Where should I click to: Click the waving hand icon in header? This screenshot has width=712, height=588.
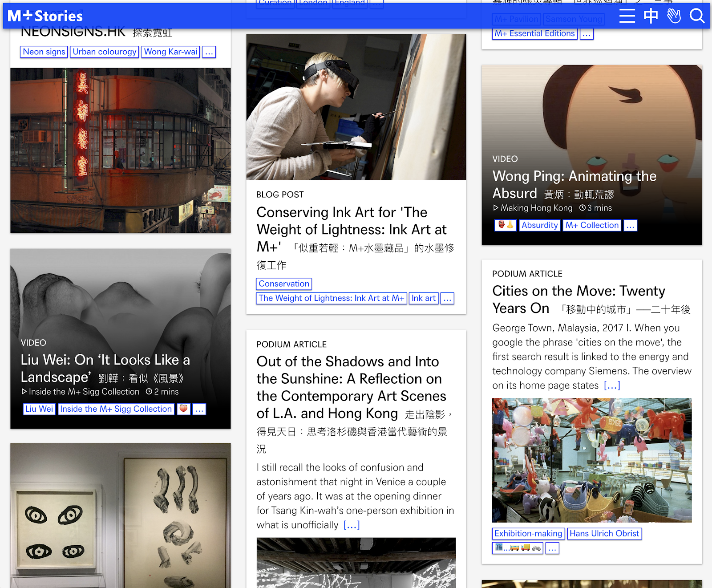tap(674, 16)
